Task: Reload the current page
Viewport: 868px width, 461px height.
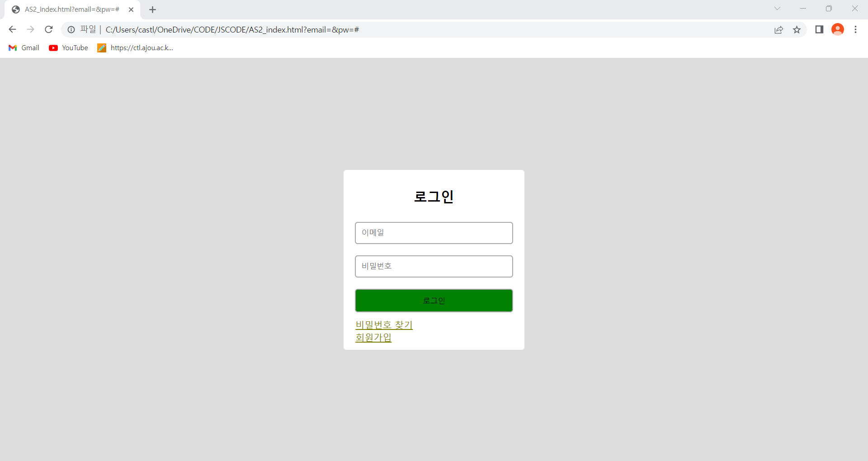Action: pos(48,29)
